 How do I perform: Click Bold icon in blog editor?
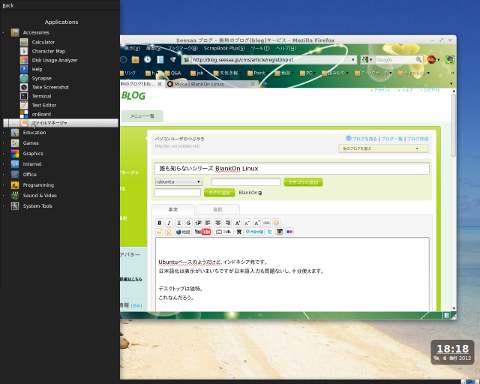pos(159,223)
